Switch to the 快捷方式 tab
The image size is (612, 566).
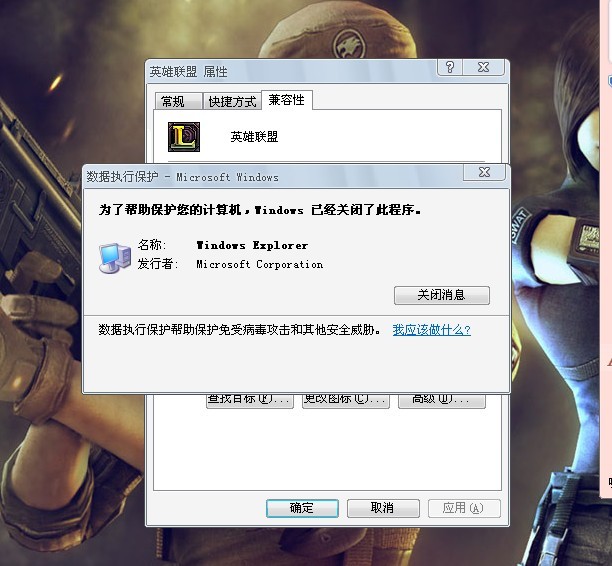click(232, 101)
